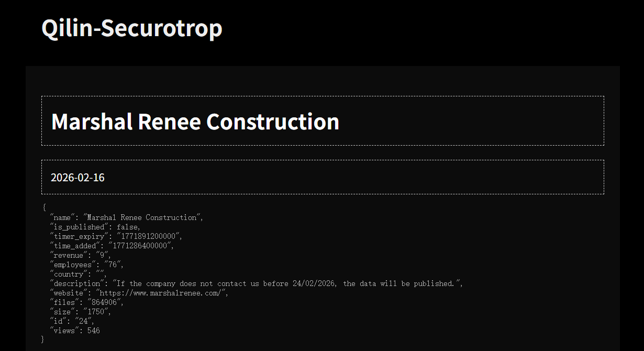Click the opening curly brace of JSON
This screenshot has height=351, width=644.
pos(45,208)
